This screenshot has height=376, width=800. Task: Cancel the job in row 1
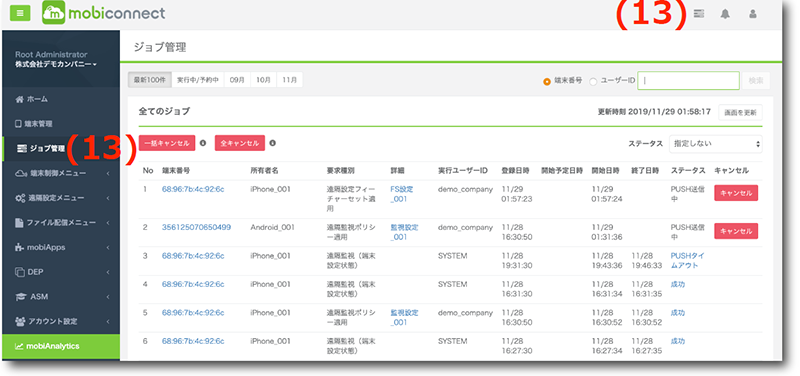coord(736,193)
